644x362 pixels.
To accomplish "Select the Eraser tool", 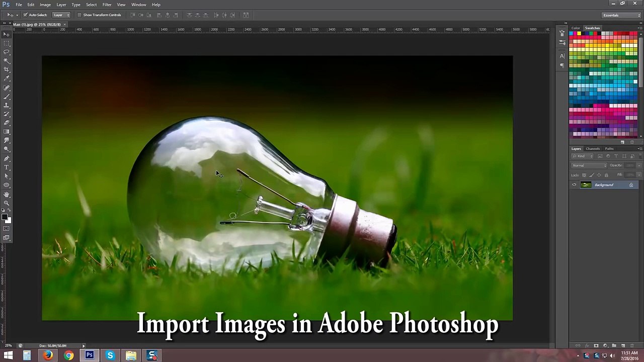I will [x=7, y=123].
